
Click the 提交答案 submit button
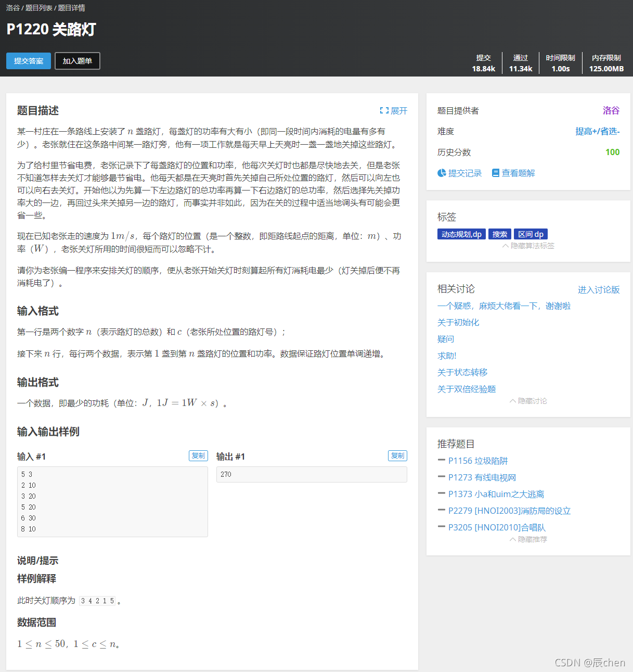(x=29, y=61)
